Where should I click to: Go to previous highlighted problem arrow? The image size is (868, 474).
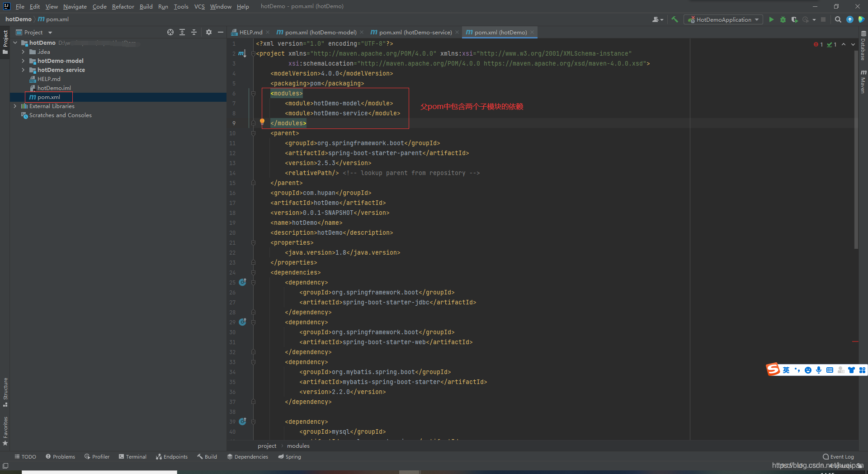coord(844,44)
